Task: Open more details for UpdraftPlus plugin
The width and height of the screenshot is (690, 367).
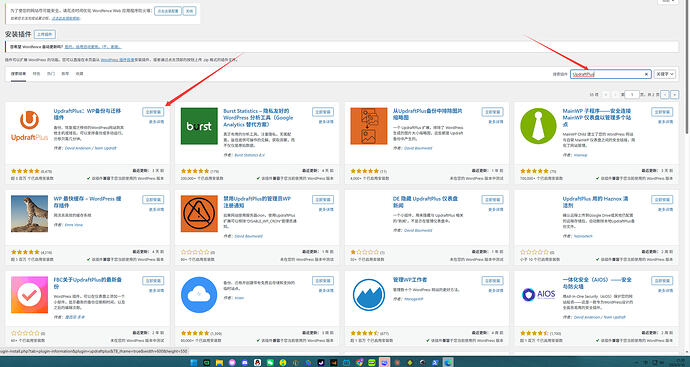Action: click(x=156, y=122)
